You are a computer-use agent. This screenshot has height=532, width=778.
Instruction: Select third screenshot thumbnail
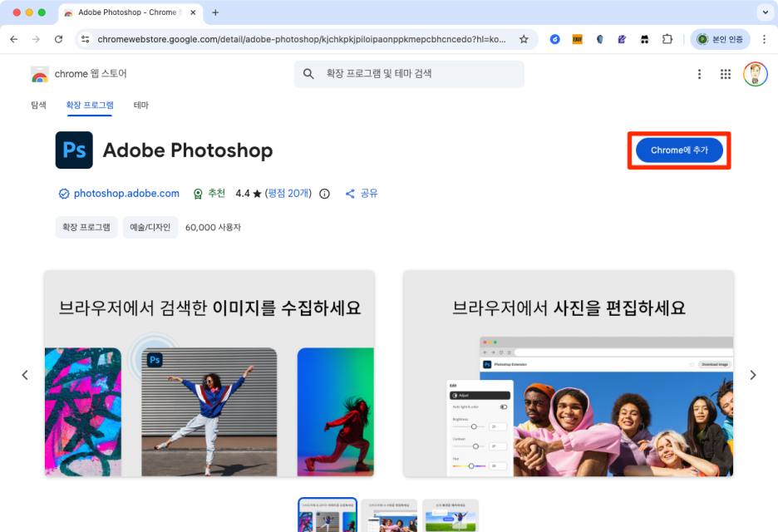point(451,515)
